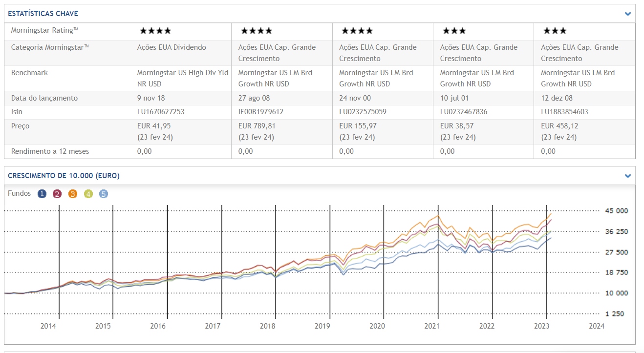Viewport: 644px width, 353px height.
Task: Click the three-star rating above ISIN LU0232467836
Action: pos(454,31)
